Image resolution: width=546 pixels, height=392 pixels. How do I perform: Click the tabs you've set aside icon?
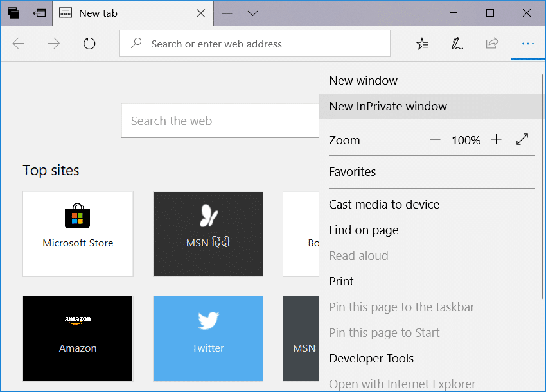tap(13, 13)
